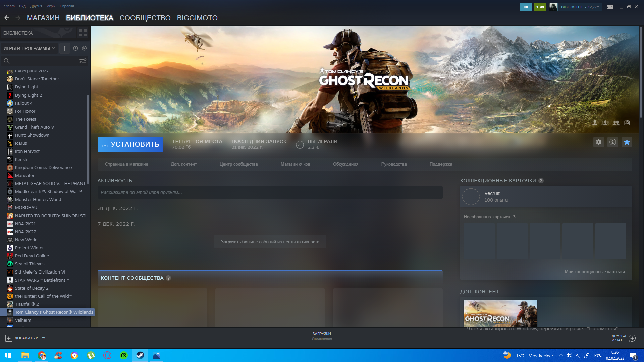Open the Вид menu

22,6
